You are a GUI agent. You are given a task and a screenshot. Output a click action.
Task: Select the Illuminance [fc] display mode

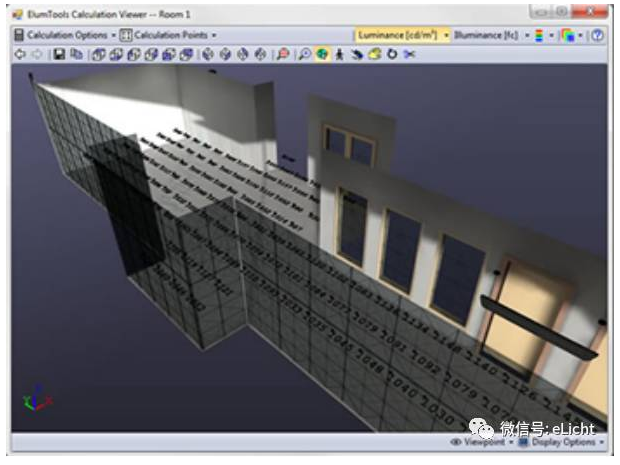(486, 35)
